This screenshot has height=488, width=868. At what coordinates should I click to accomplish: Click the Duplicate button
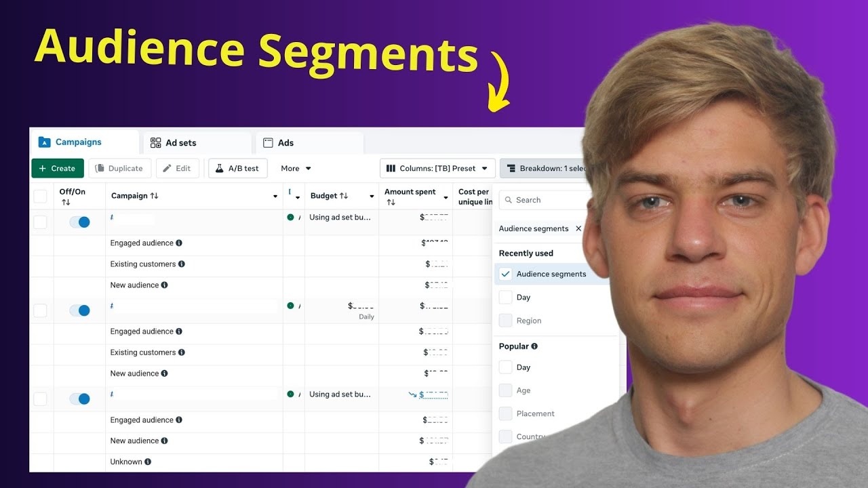coord(119,168)
